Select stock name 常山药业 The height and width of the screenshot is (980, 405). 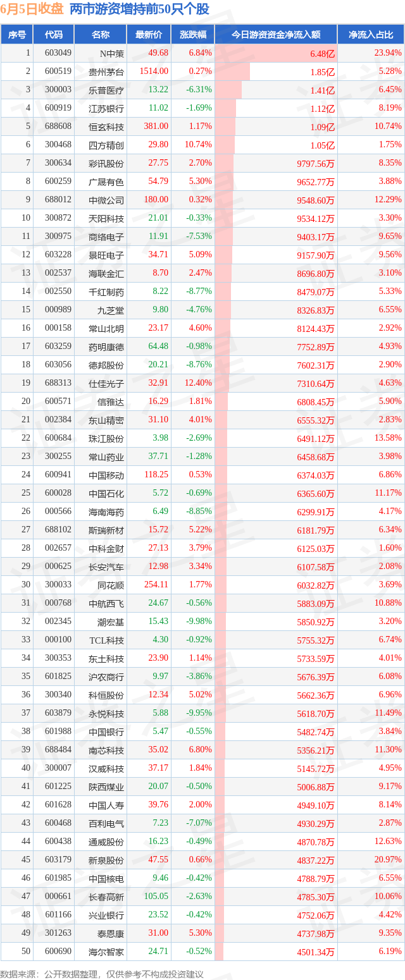[106, 456]
